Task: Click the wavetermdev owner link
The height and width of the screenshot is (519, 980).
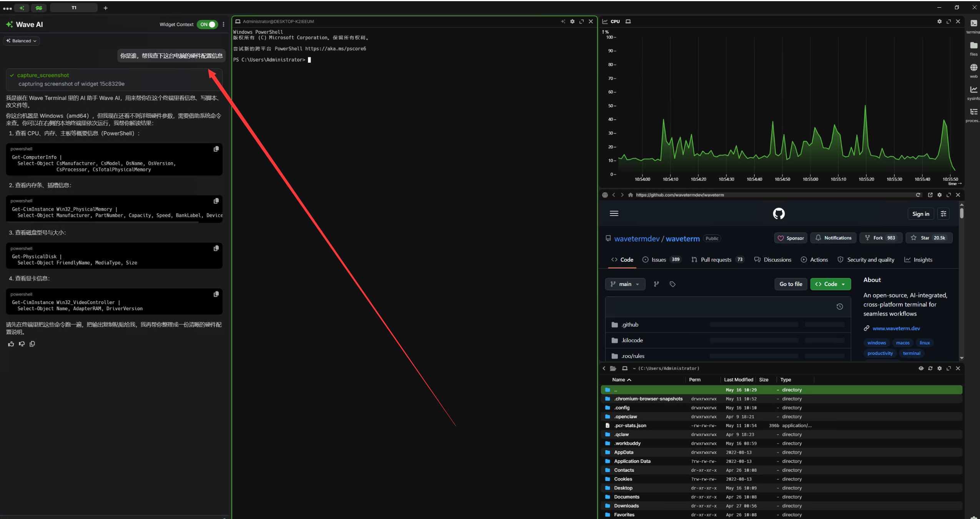Action: point(637,239)
